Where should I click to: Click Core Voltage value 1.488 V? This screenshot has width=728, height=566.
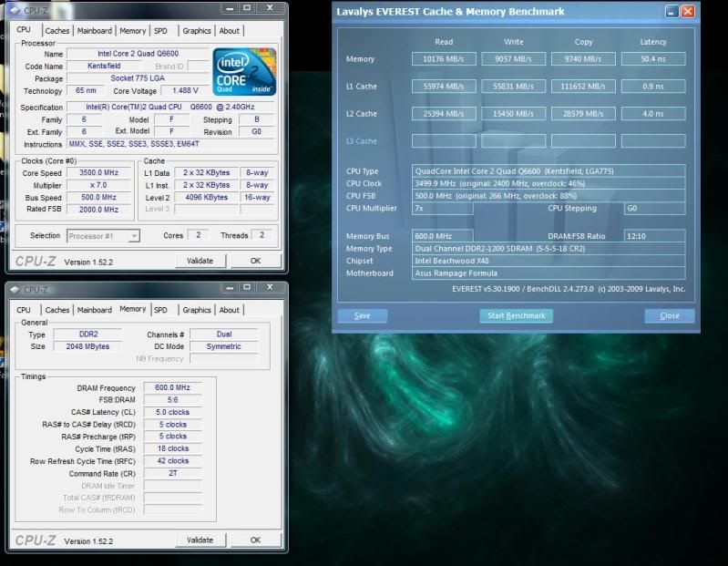click(185, 90)
